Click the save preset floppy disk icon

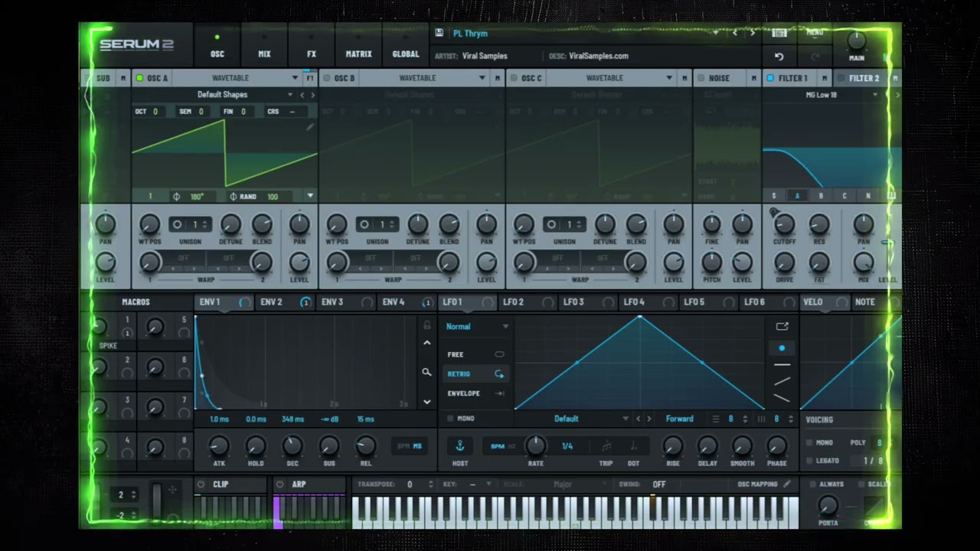[x=439, y=33]
